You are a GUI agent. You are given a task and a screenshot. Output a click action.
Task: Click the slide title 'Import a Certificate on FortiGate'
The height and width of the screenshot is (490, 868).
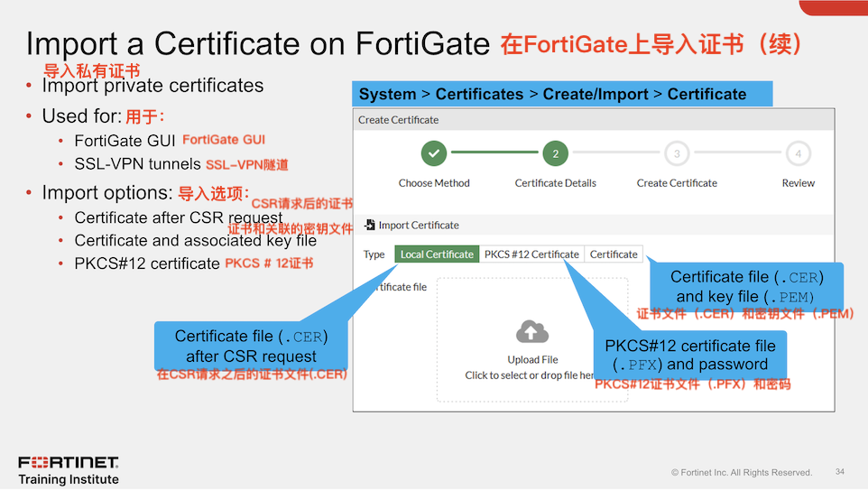pyautogui.click(x=258, y=43)
